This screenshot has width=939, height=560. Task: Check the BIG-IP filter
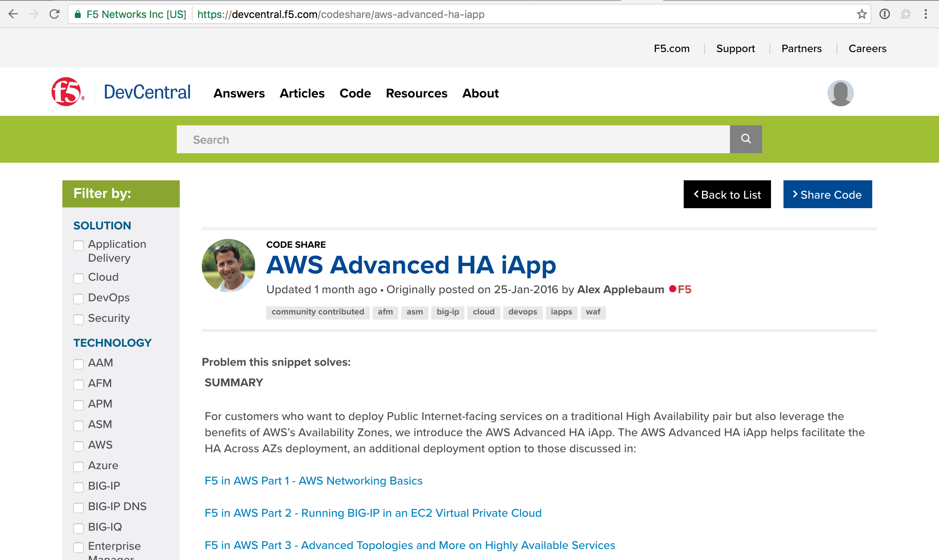pos(78,487)
